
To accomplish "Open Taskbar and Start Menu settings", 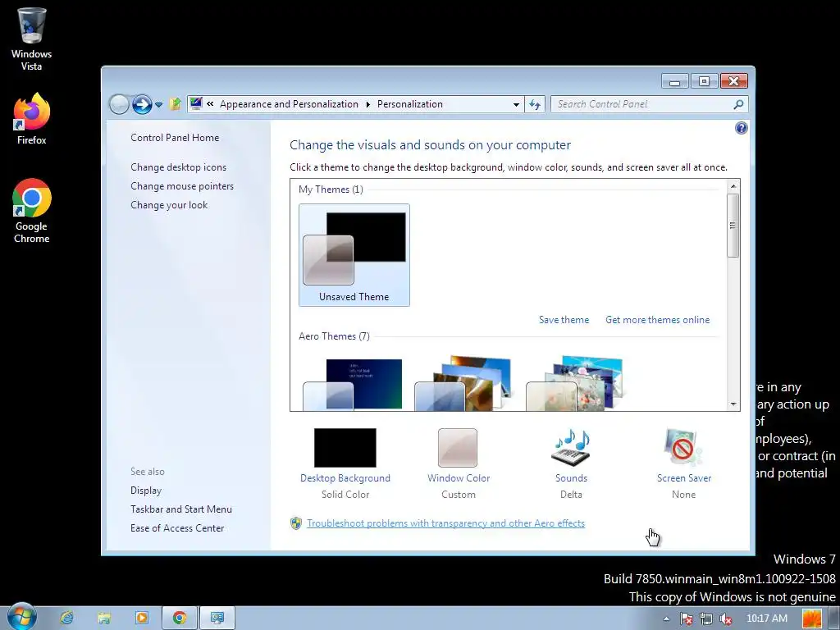I will (181, 509).
